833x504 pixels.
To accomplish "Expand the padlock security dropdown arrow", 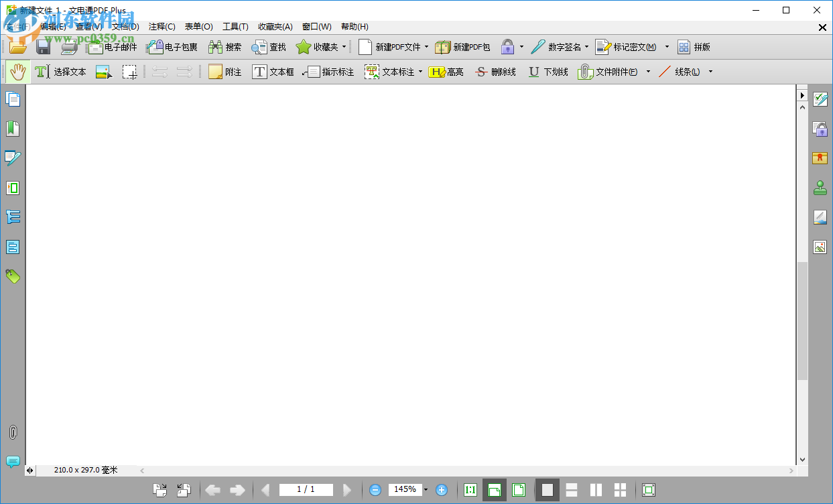I will (521, 47).
